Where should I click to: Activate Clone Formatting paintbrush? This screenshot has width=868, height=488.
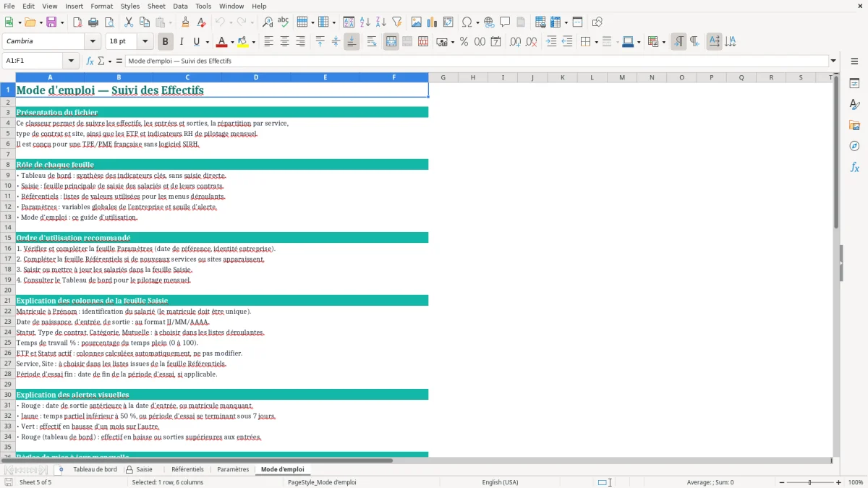[x=185, y=22]
